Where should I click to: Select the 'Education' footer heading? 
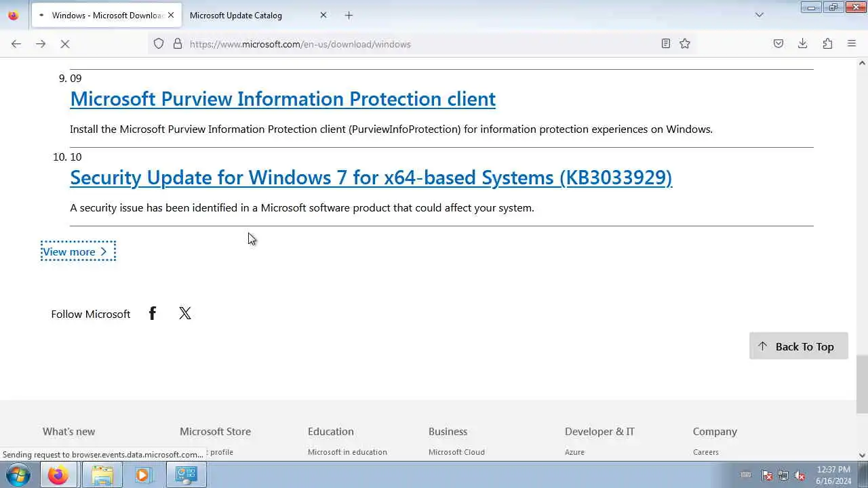pyautogui.click(x=330, y=431)
